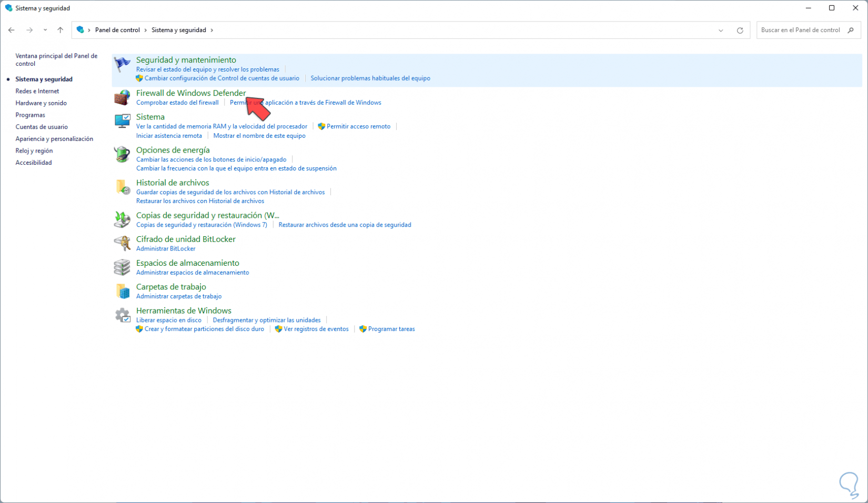Open Hardware y sonido category
Screen dimensions: 868x503
click(41, 103)
